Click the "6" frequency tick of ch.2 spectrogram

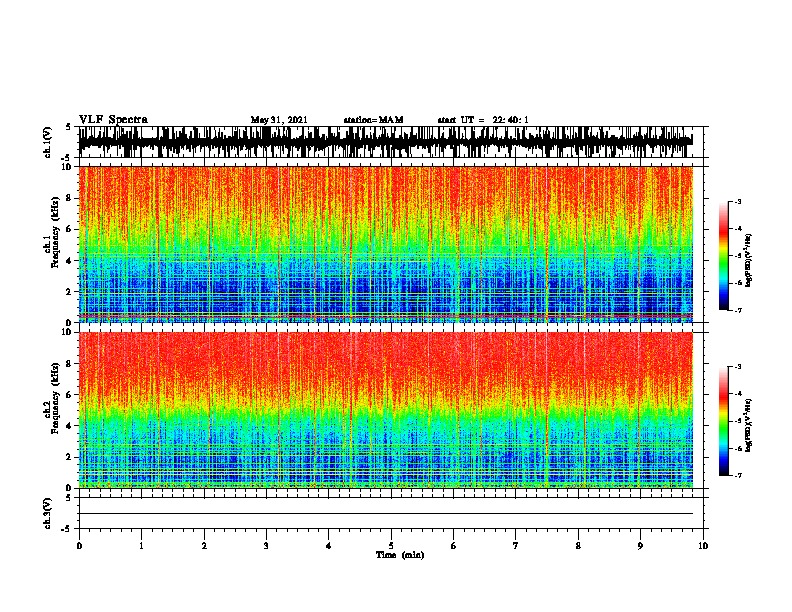(70, 395)
